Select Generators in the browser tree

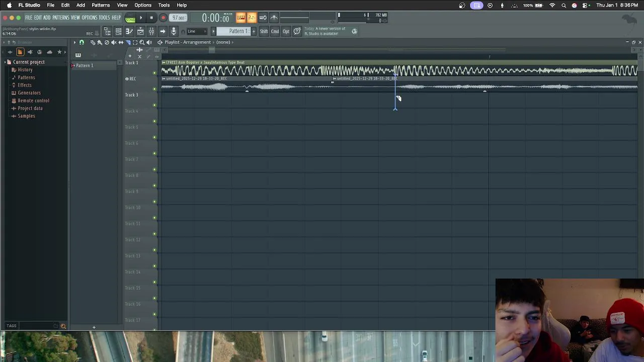point(29,93)
